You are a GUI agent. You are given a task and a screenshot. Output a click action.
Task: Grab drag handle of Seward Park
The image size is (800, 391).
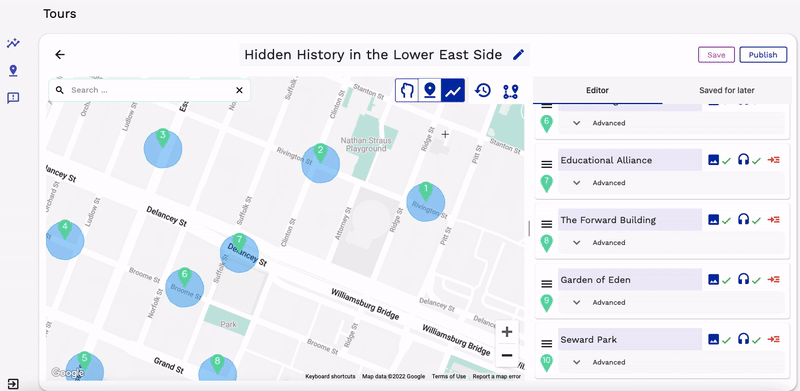(x=546, y=344)
